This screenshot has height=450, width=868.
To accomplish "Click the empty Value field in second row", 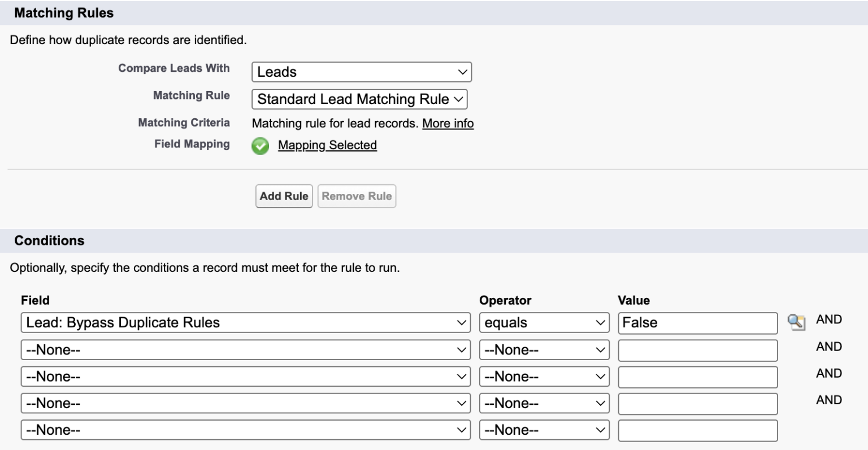I will point(697,349).
